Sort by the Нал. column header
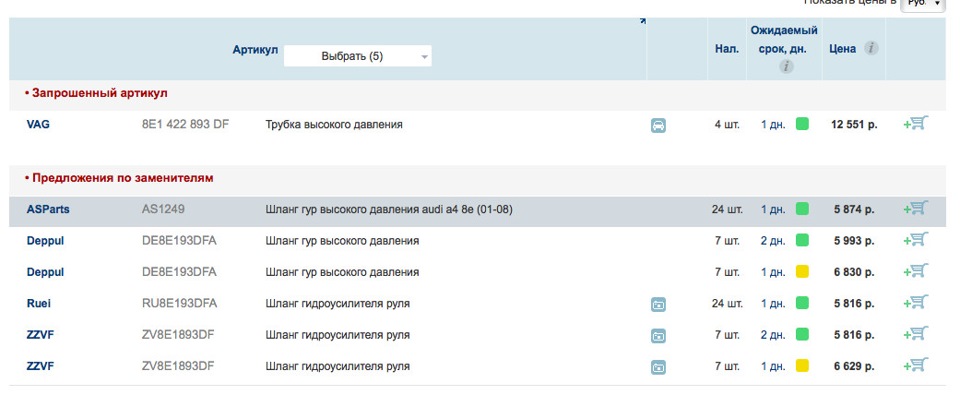This screenshot has height=395, width=960. click(x=727, y=49)
